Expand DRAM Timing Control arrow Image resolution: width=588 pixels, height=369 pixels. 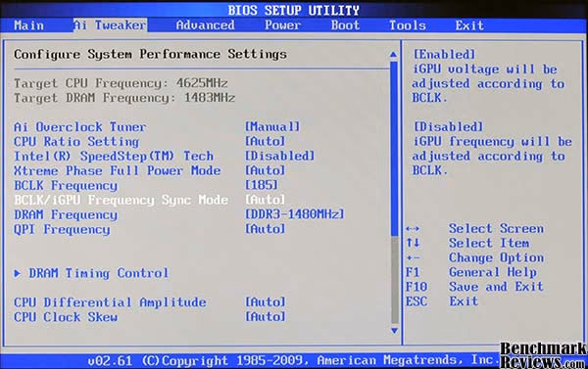coord(18,273)
